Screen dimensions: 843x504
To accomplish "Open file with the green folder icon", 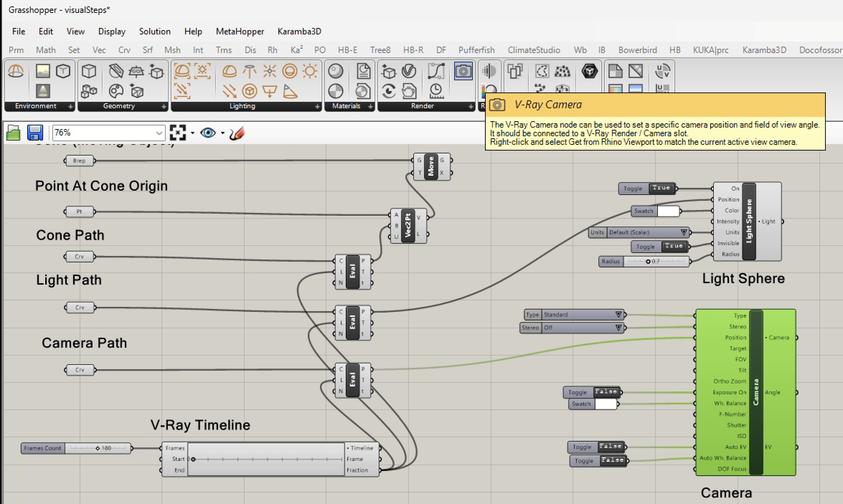I will point(13,133).
